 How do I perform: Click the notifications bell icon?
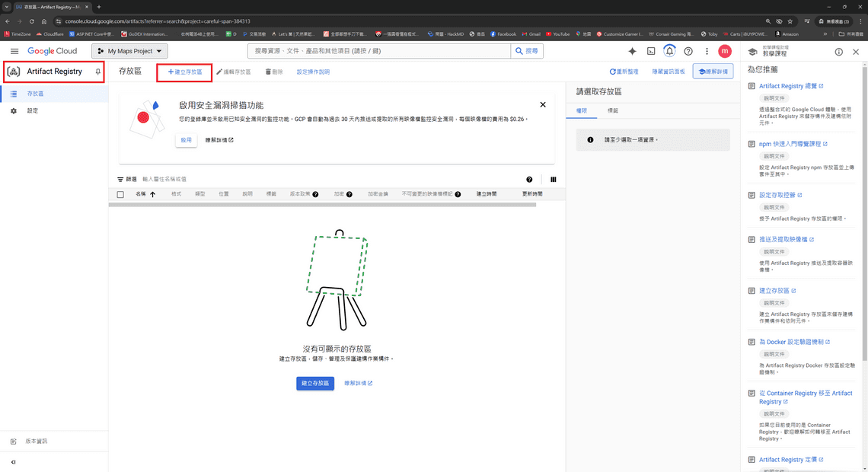669,51
